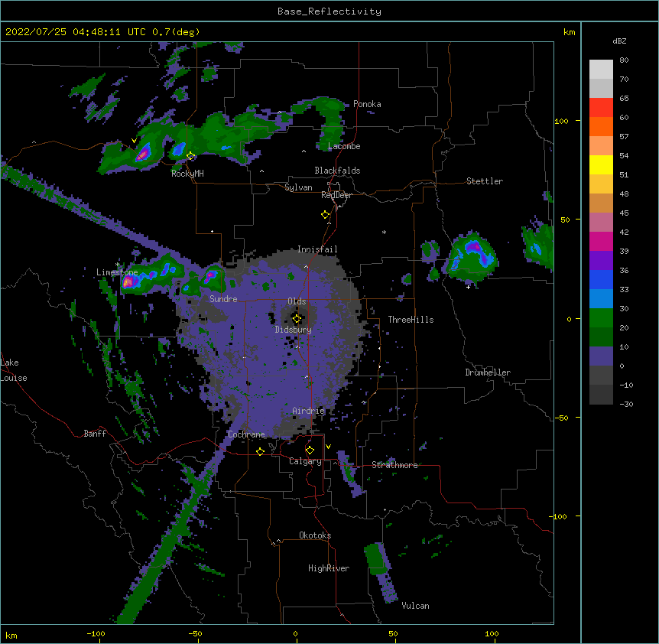
Task: Click the RedDeer city label
Action: (x=336, y=195)
